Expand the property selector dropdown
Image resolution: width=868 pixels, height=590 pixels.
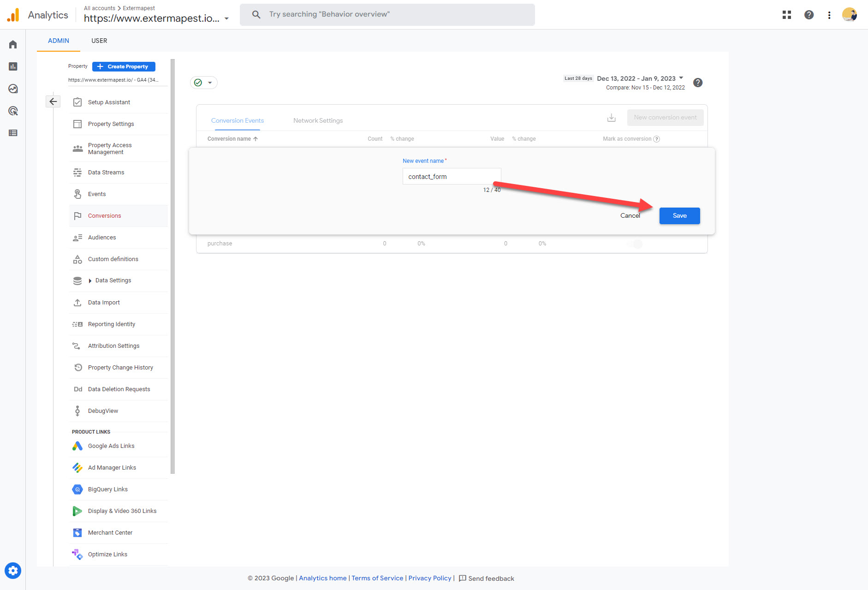coord(226,19)
